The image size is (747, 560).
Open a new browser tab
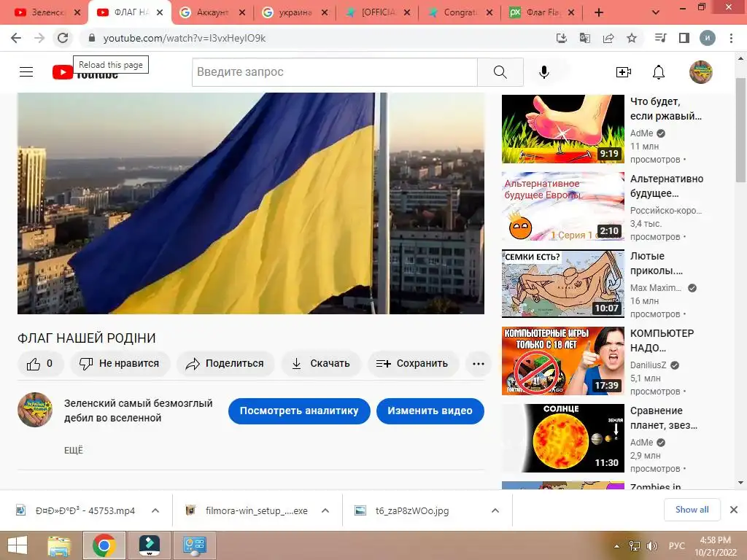click(x=599, y=13)
